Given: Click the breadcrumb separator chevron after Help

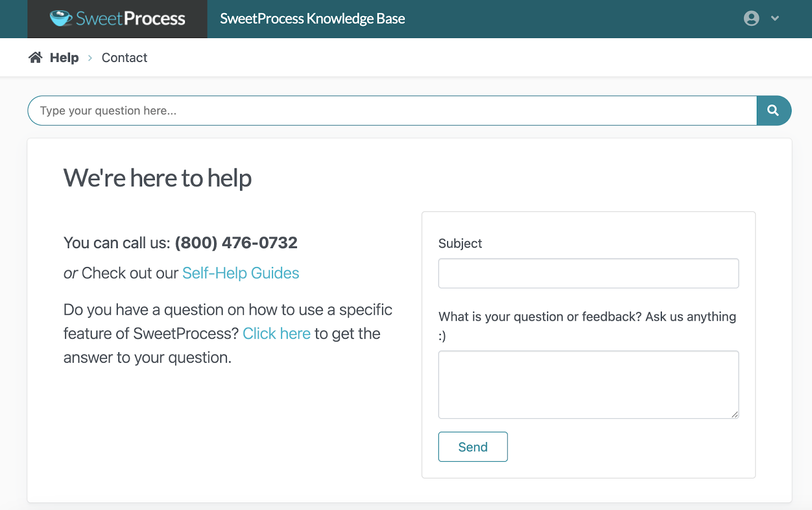Looking at the screenshot, I should tap(90, 58).
